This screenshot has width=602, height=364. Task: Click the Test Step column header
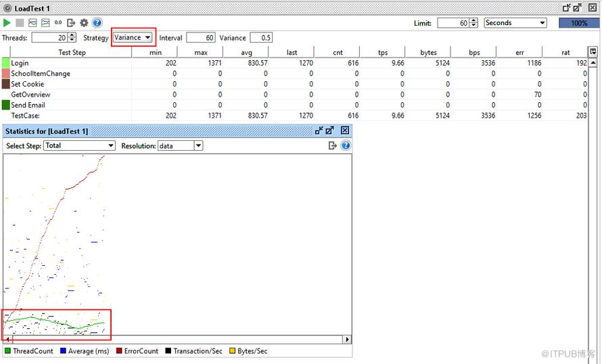72,52
